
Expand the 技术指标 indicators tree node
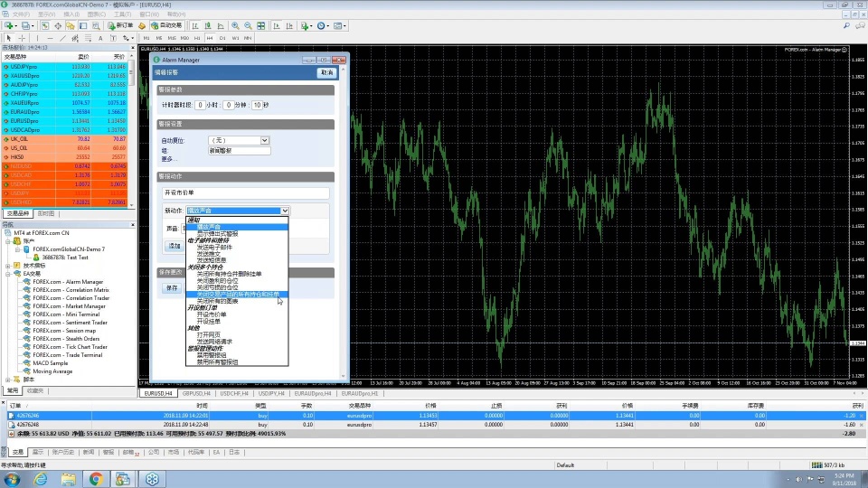7,266
